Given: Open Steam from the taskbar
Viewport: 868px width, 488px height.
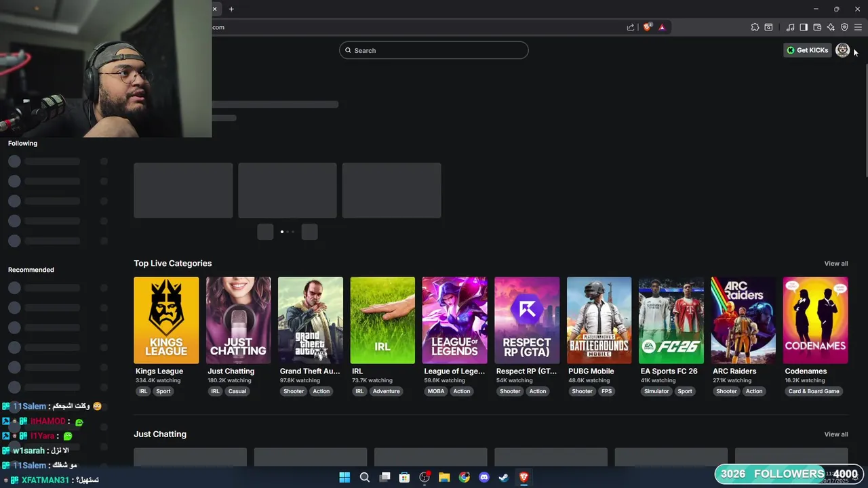Looking at the screenshot, I should [504, 477].
